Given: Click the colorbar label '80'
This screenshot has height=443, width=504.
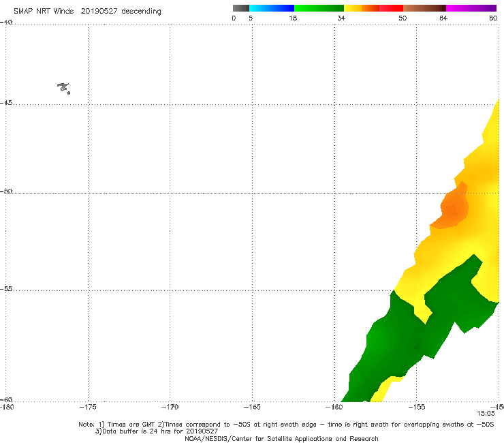Looking at the screenshot, I should point(493,18).
